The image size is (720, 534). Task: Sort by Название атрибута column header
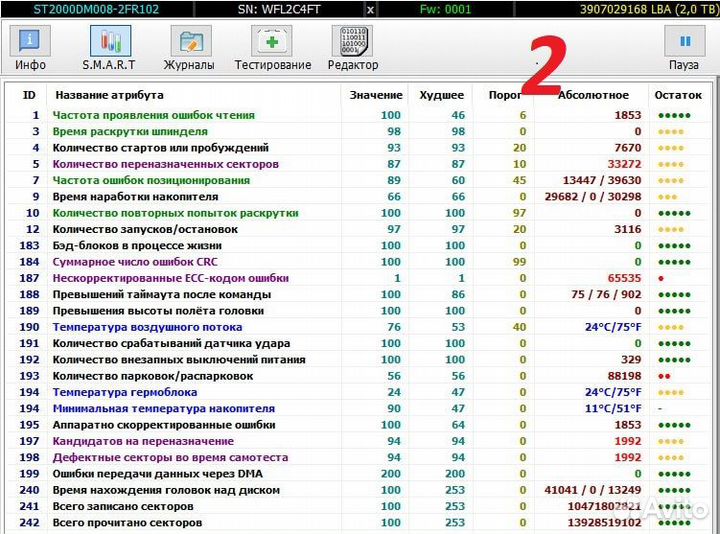pyautogui.click(x=109, y=95)
